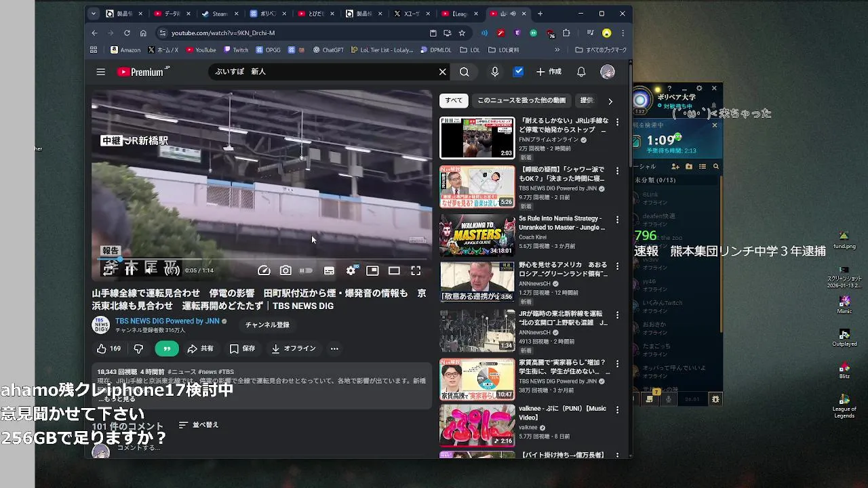Click the green quote button
868x488 pixels.
tap(167, 348)
